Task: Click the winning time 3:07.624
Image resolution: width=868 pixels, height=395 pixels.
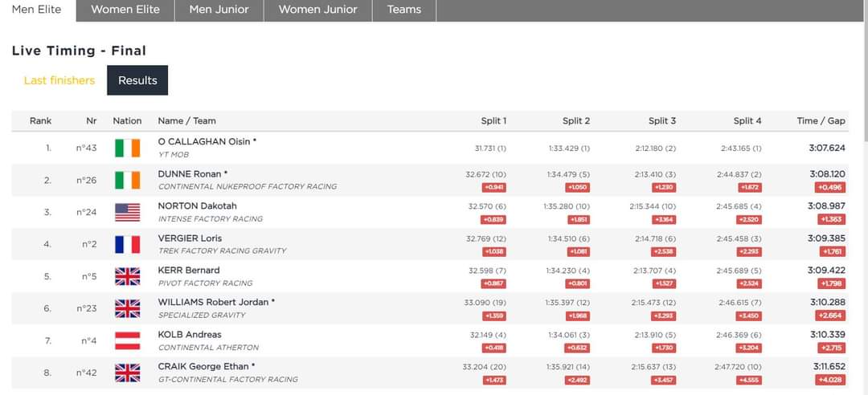Action: pos(828,148)
